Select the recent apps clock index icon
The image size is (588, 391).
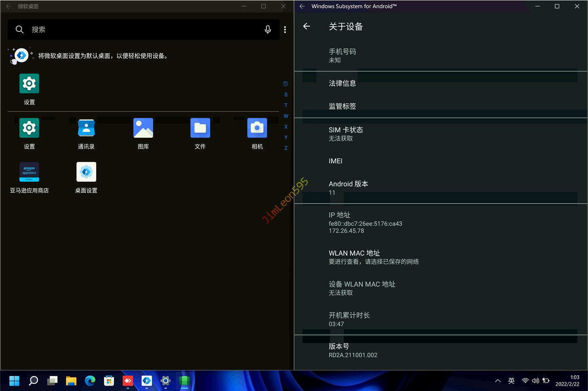pos(286,84)
